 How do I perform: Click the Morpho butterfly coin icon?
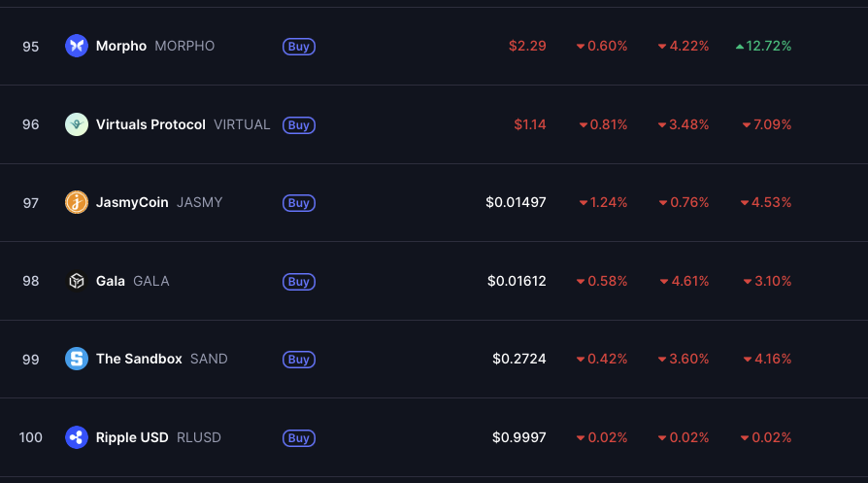click(77, 46)
